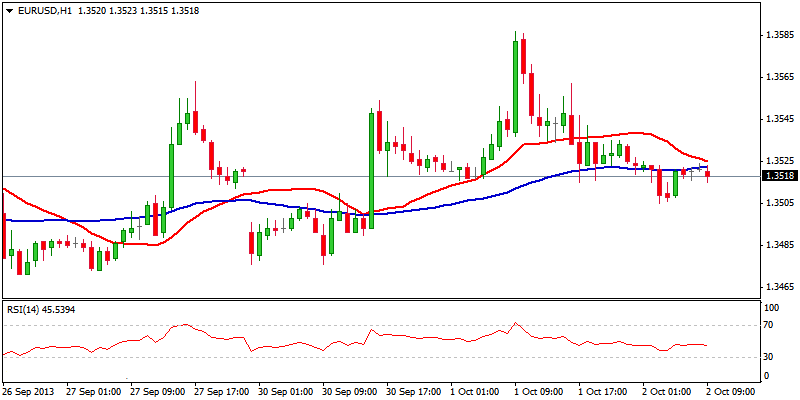The image size is (800, 400).
Task: Select the OHLC values 1.3520 1.3523 1.3515 1.3518
Action: (138, 10)
